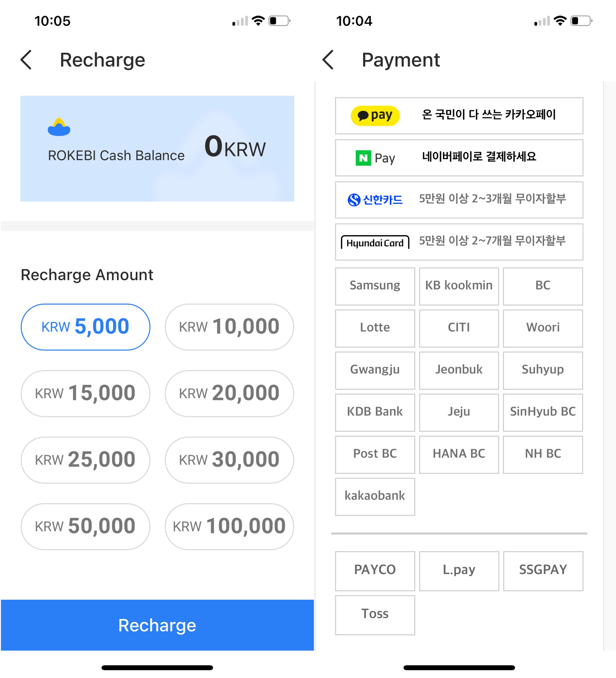This screenshot has height=678, width=616.
Task: Choose KDB Bank card
Action: [x=375, y=413]
